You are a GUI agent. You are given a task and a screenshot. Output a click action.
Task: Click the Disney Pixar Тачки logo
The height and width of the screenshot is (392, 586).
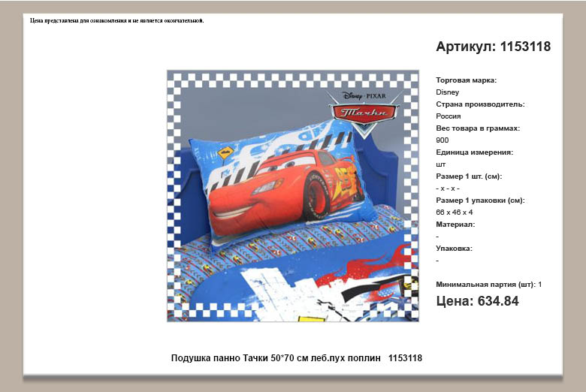click(364, 113)
